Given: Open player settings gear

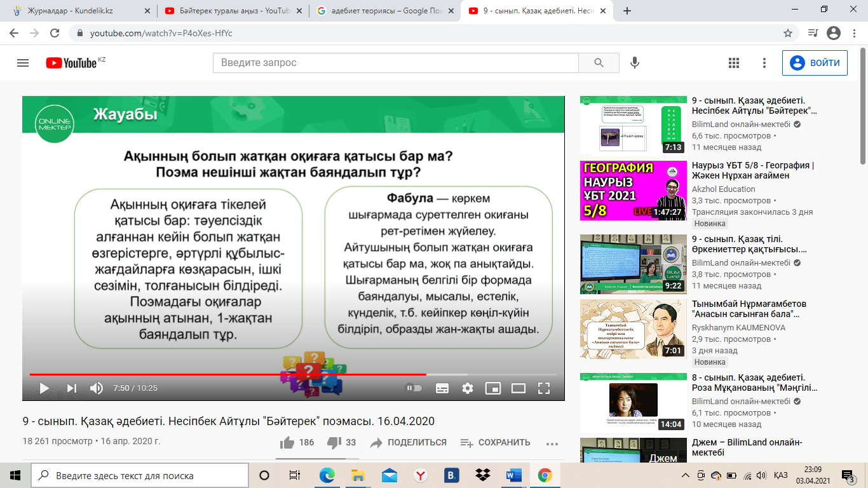Looking at the screenshot, I should pyautogui.click(x=468, y=388).
